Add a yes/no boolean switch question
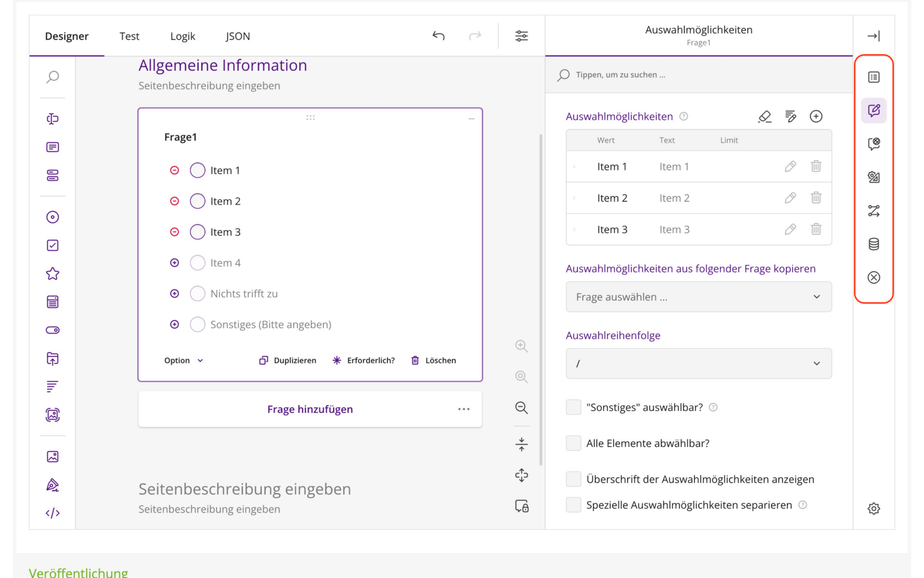The width and height of the screenshot is (924, 578). [x=53, y=330]
